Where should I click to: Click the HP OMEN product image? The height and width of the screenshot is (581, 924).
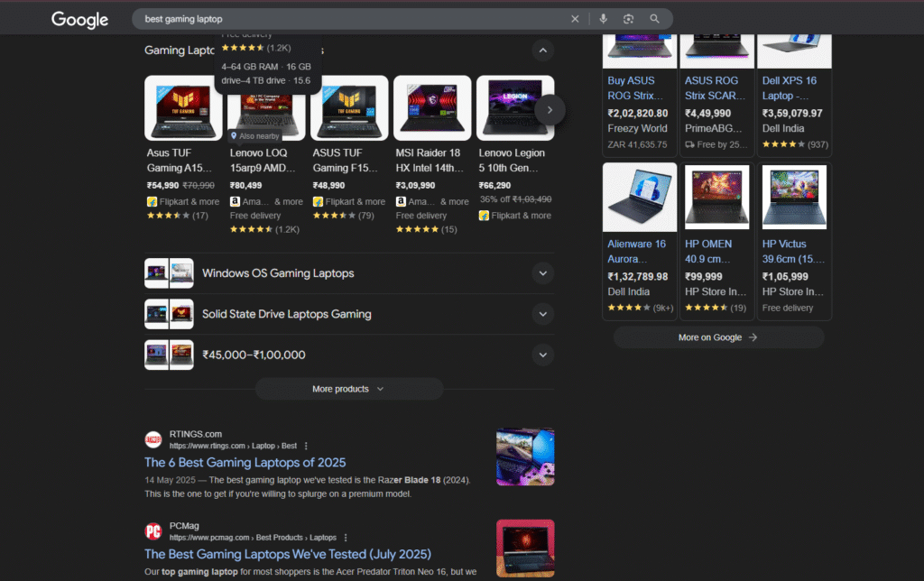pos(717,198)
